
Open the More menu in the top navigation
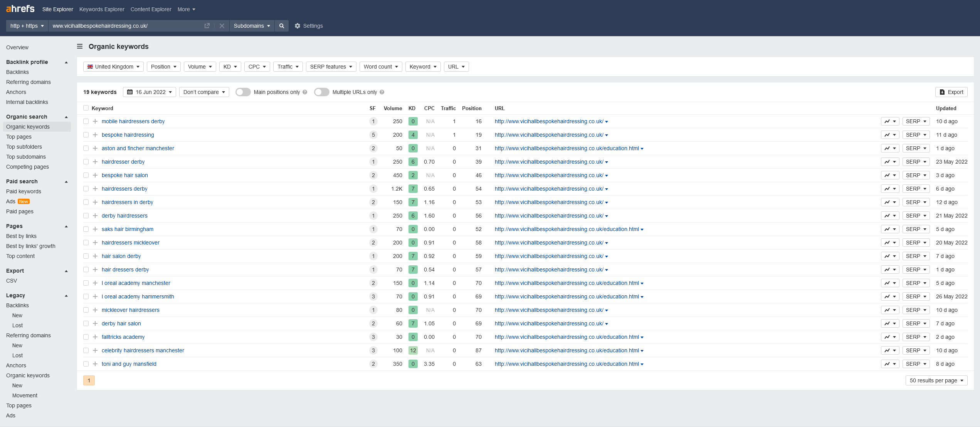tap(186, 9)
